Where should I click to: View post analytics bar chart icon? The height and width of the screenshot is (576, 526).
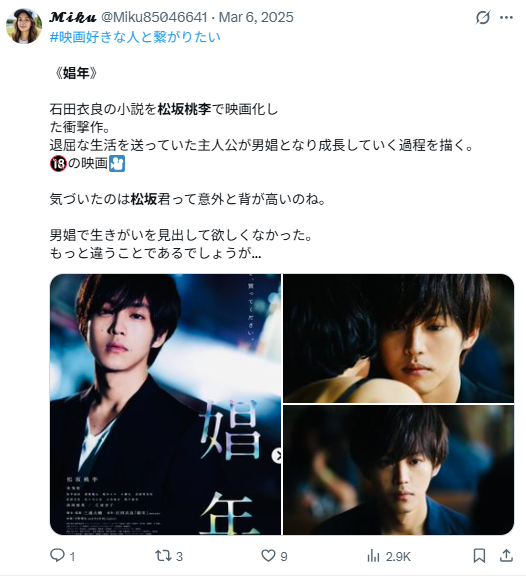(x=373, y=555)
